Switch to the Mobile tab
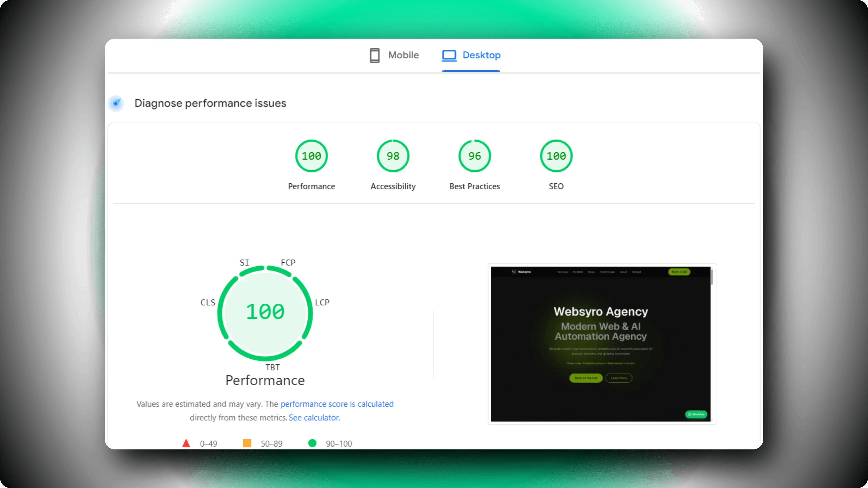This screenshot has height=488, width=868. [x=394, y=55]
